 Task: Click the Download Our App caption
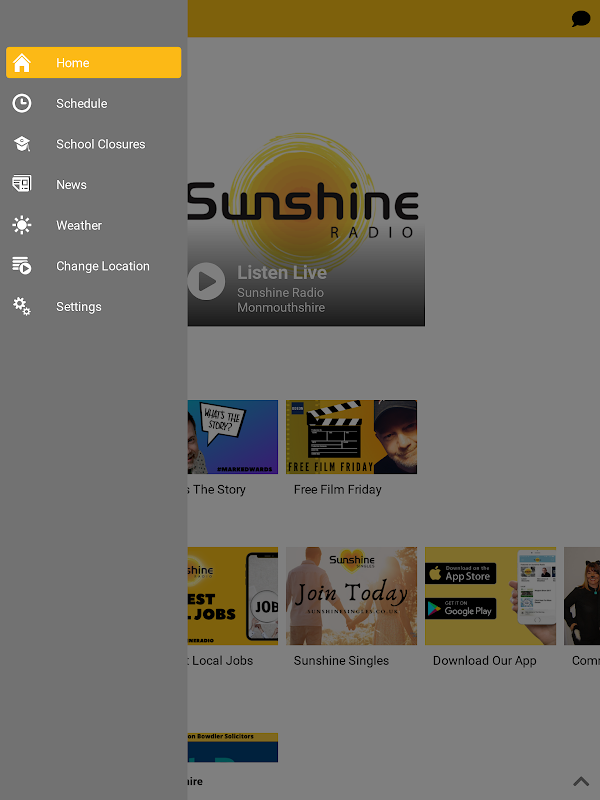click(485, 660)
